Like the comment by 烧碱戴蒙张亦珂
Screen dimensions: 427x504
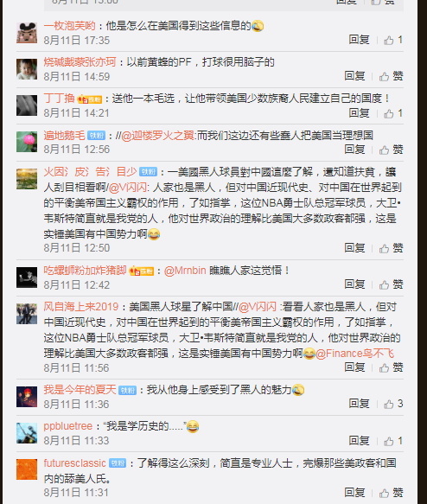(x=391, y=76)
